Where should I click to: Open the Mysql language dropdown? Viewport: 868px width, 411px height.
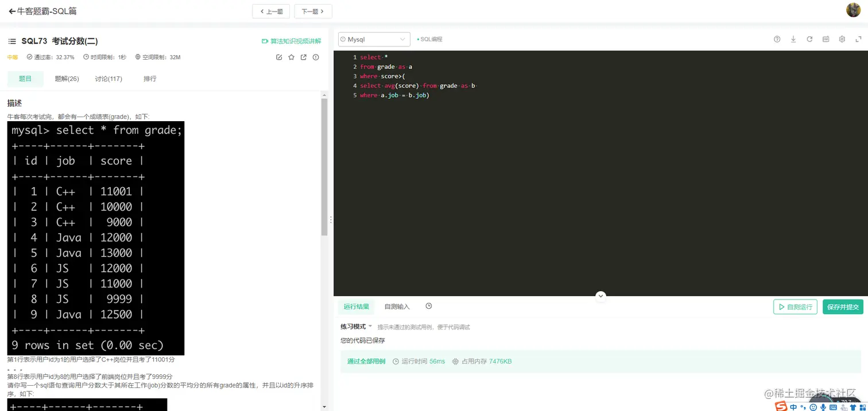tap(374, 39)
